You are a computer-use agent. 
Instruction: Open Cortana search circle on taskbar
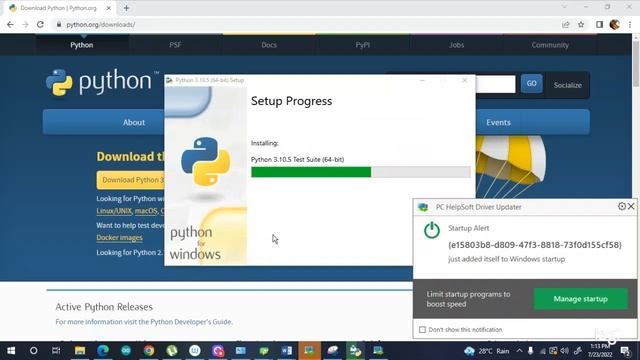coord(33,351)
